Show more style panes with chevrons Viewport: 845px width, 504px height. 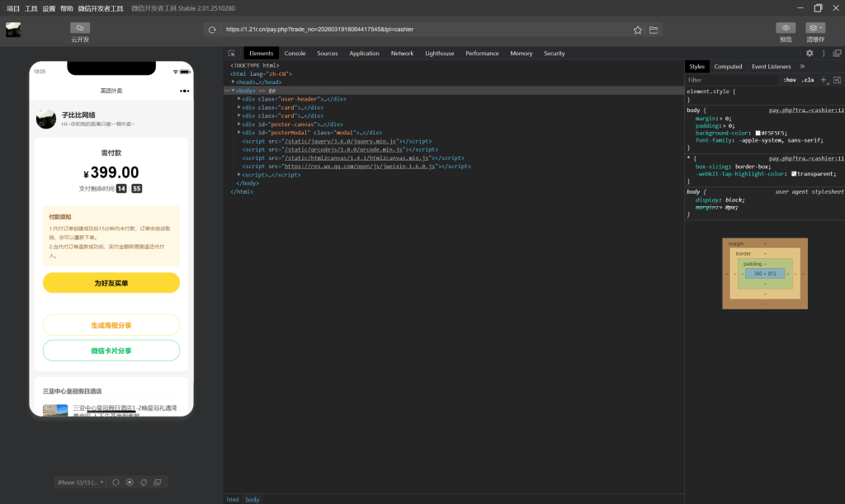tap(802, 67)
